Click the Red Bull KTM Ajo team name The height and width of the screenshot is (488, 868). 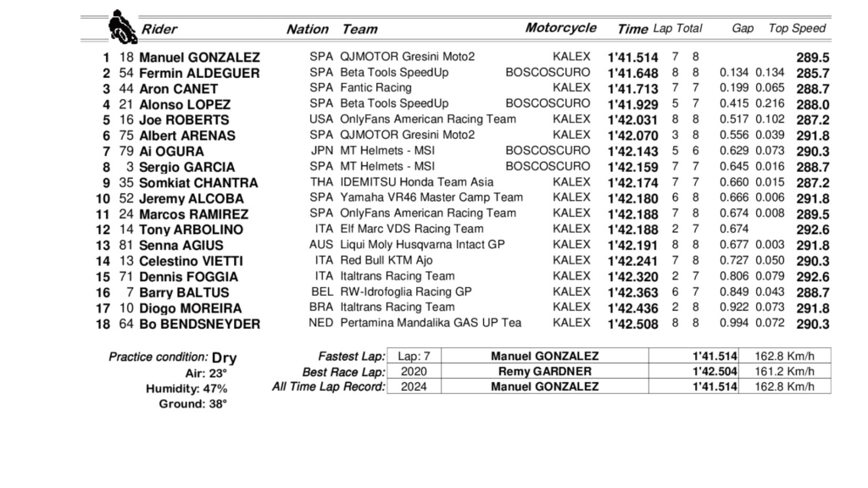[386, 260]
